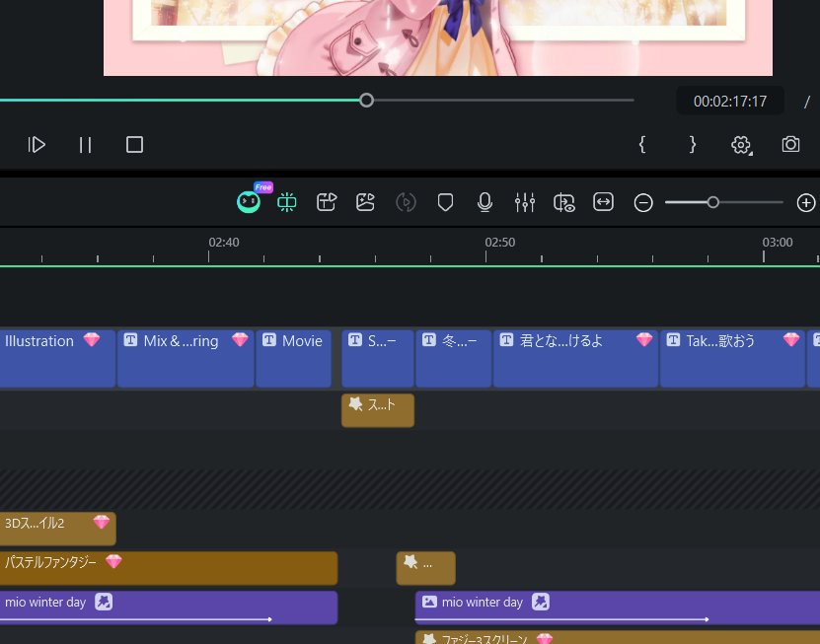Toggle the green auto-ripple timeline icon
The width and height of the screenshot is (820, 644).
287,202
